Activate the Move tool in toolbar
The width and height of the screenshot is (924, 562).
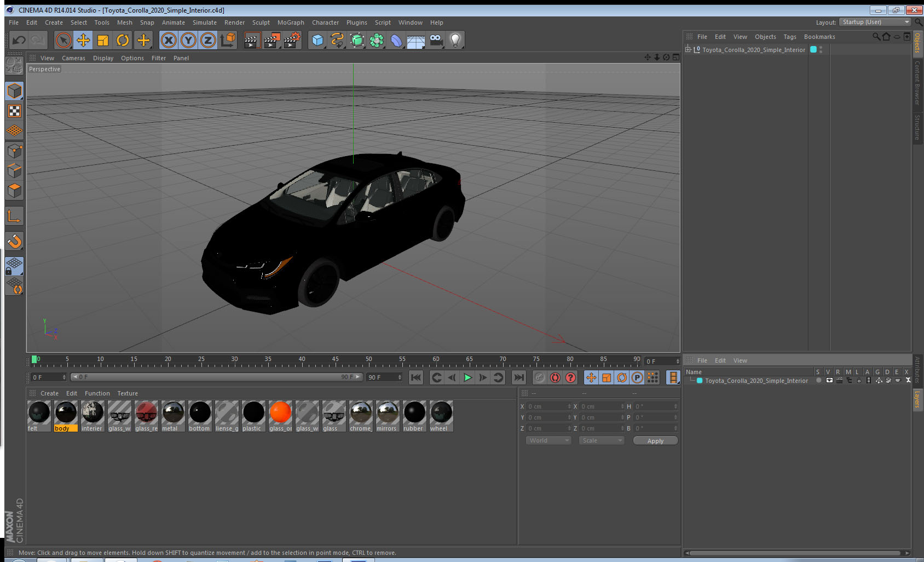(83, 40)
